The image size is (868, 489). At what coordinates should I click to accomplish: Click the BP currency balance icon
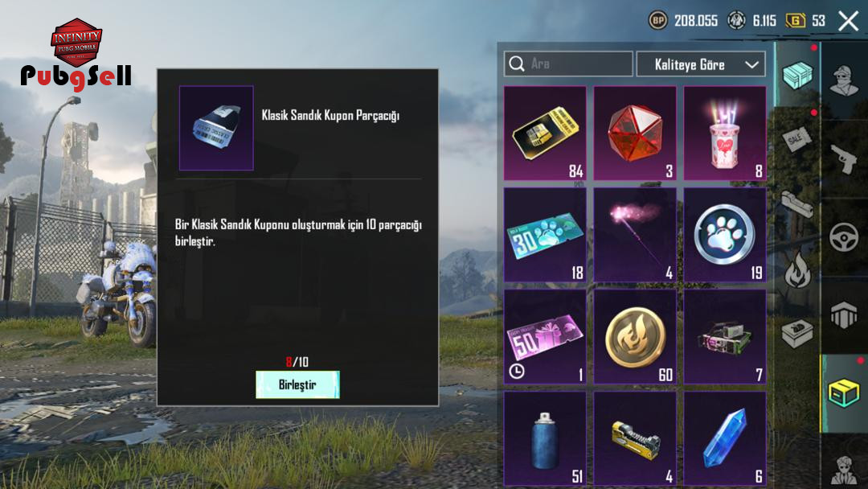coord(657,21)
